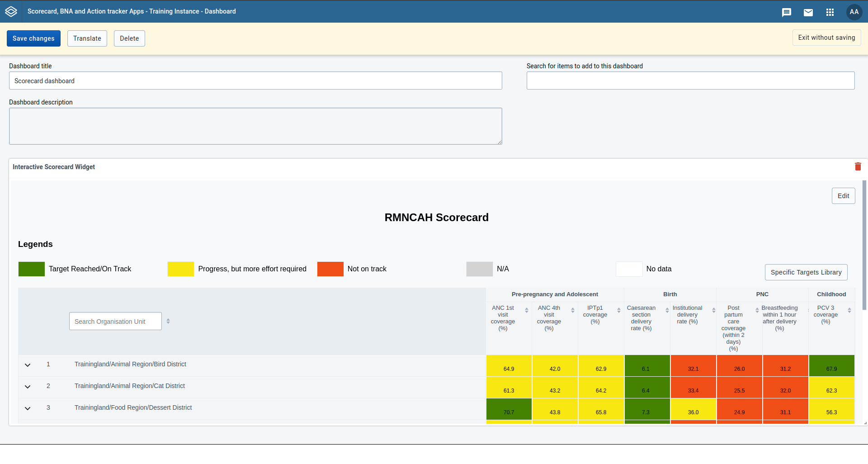The image size is (868, 464).
Task: Sort by Caesarean section delivery rate
Action: [667, 310]
